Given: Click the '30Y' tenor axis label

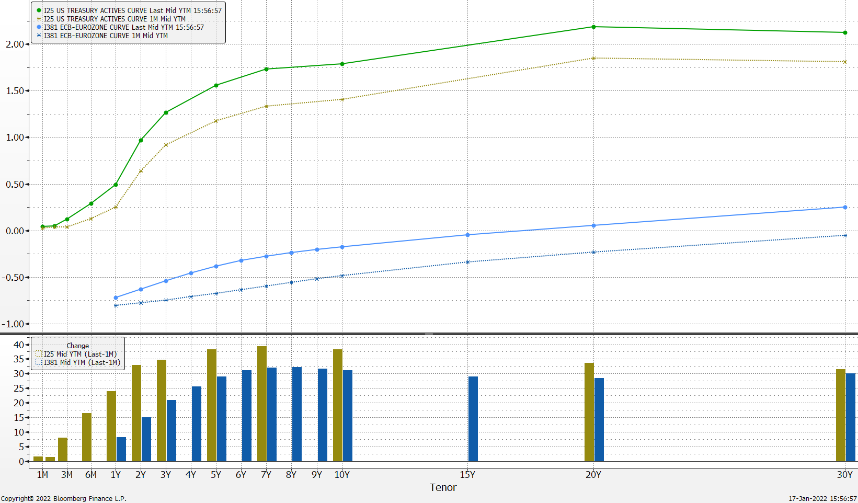Looking at the screenshot, I should [x=845, y=475].
